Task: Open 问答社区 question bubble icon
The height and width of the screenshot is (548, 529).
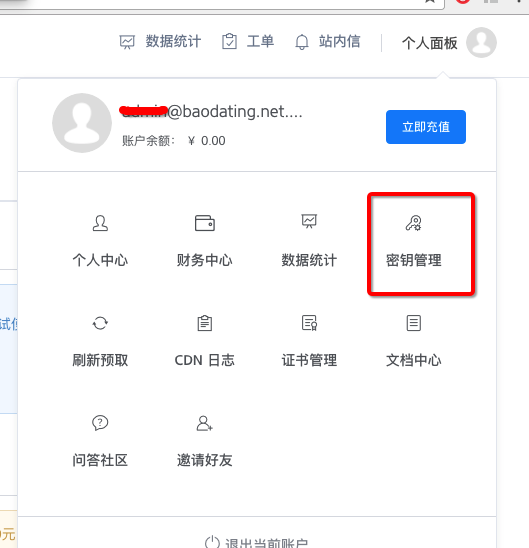Action: point(100,423)
